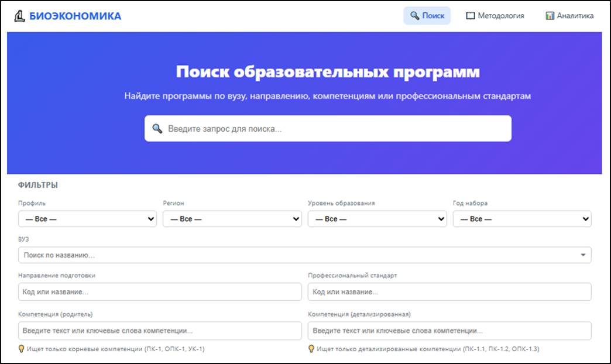Click the subtitle Найдите программы по вузу
611x364 pixels.
point(328,96)
